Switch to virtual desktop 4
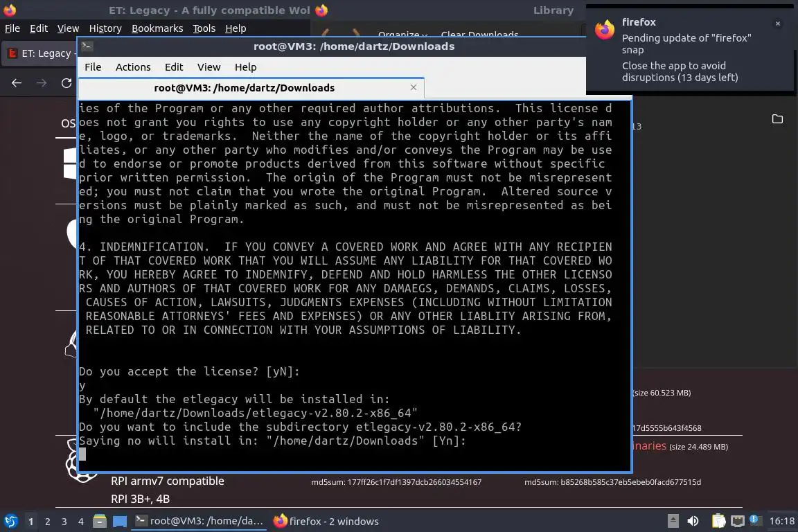Viewport: 798px width, 532px height. click(81, 522)
